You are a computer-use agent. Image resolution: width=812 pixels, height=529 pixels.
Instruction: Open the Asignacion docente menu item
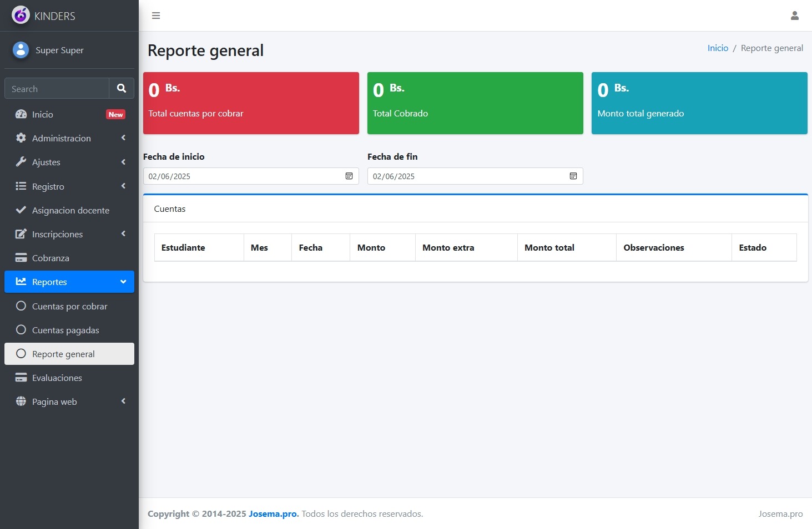(x=70, y=210)
